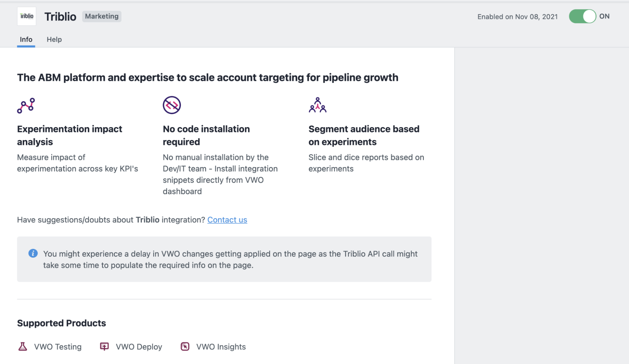
Task: Click the VWO Deploy icon
Action: point(104,346)
